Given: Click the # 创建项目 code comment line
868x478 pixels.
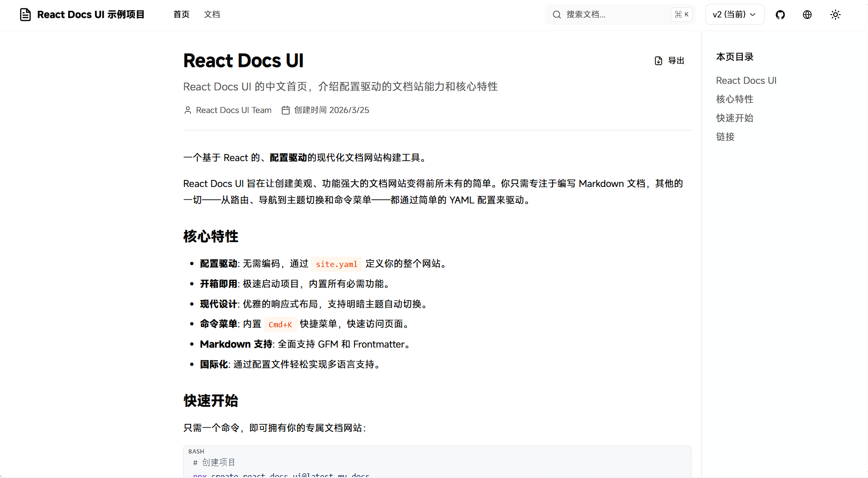Looking at the screenshot, I should (x=214, y=462).
